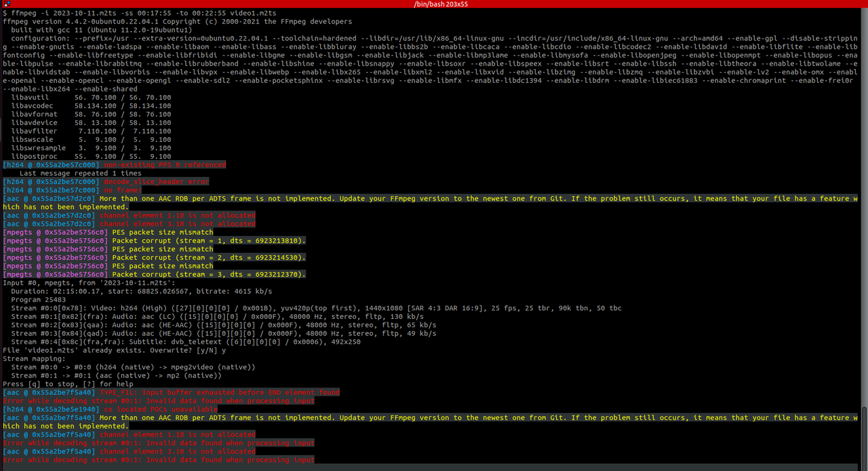Click the 'libavformat 58. 76.100' row
This screenshot has width=868, height=471.
pyautogui.click(x=91, y=114)
